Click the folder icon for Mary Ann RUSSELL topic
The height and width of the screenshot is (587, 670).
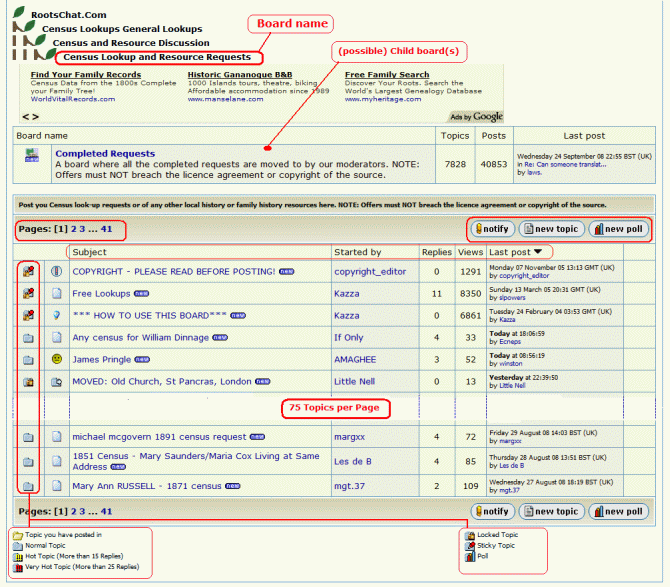click(x=29, y=487)
